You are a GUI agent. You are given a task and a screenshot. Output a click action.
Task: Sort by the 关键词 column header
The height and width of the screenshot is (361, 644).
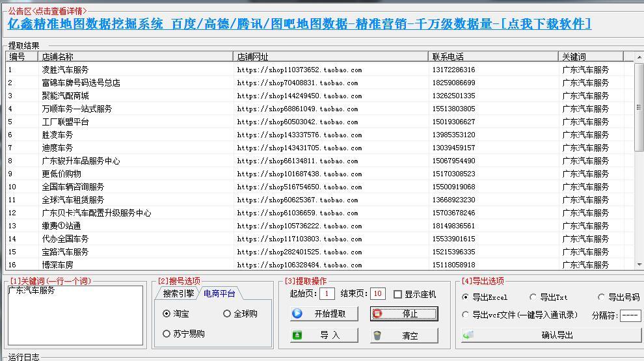click(591, 57)
